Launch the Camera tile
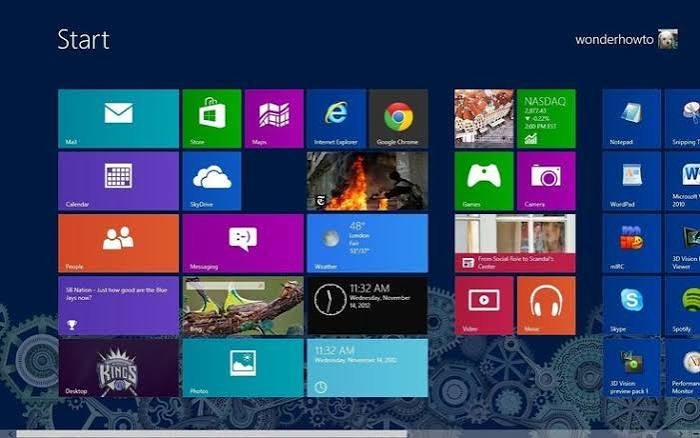700x438 pixels. 546,181
